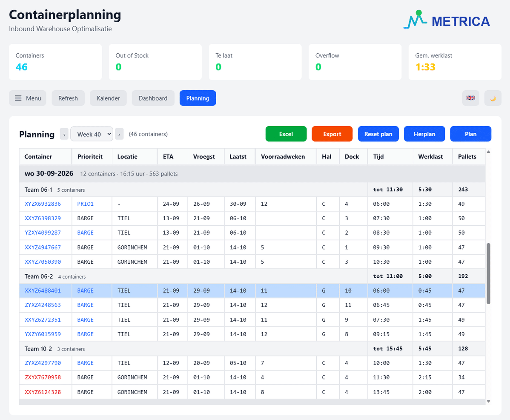This screenshot has width=510, height=420.
Task: Click the METRICA logo
Action: tap(447, 20)
